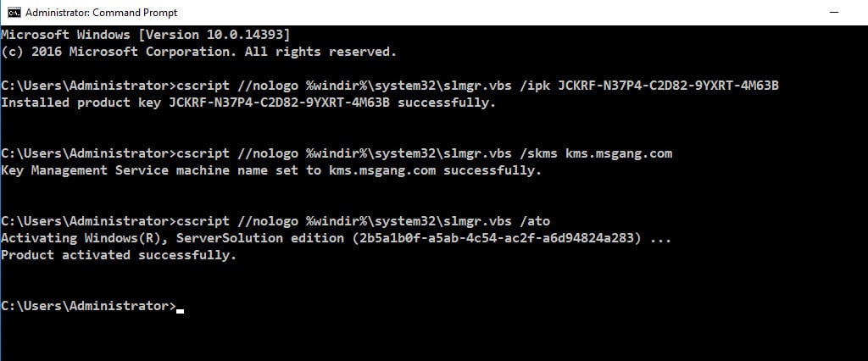The height and width of the screenshot is (361, 868).
Task: Click 'successfully.' at end of Installed product key line
Action: click(x=447, y=103)
